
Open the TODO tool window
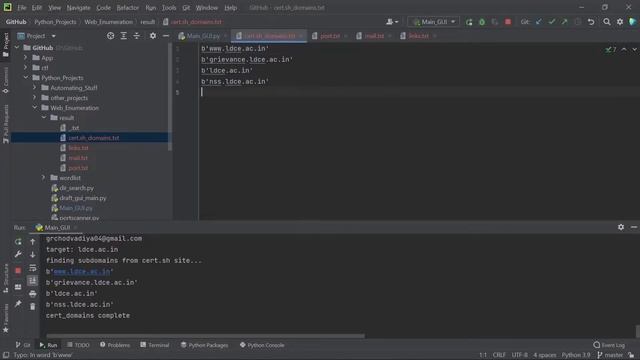point(78,345)
